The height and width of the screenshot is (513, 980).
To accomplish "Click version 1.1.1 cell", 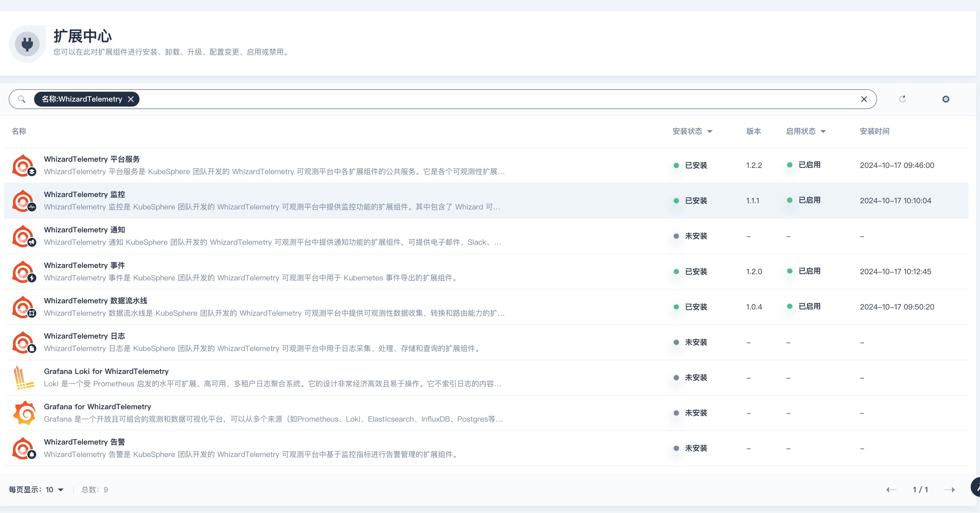I will (x=753, y=201).
